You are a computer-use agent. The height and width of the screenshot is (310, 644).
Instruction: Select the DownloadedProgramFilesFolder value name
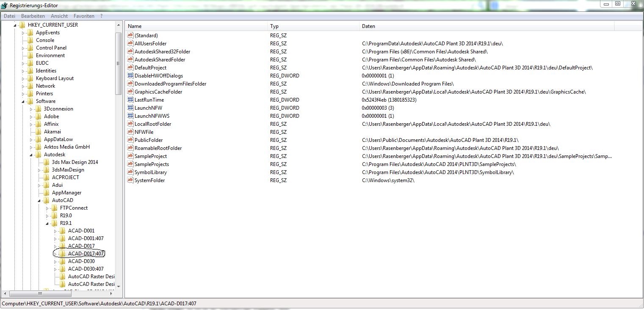coord(170,84)
